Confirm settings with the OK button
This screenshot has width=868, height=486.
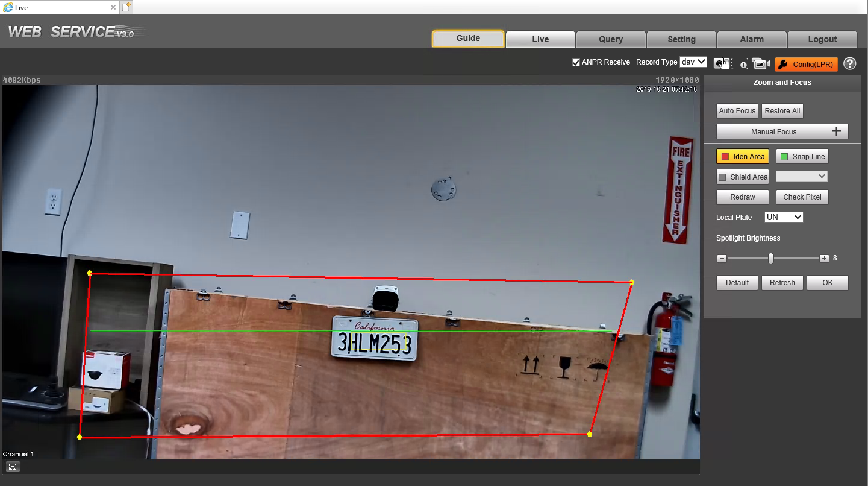click(828, 283)
